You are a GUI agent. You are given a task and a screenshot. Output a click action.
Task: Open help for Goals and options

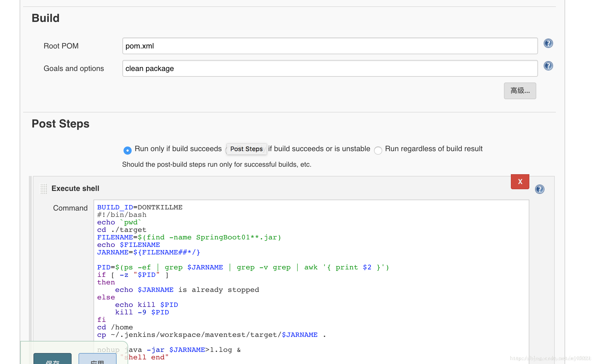pos(548,66)
